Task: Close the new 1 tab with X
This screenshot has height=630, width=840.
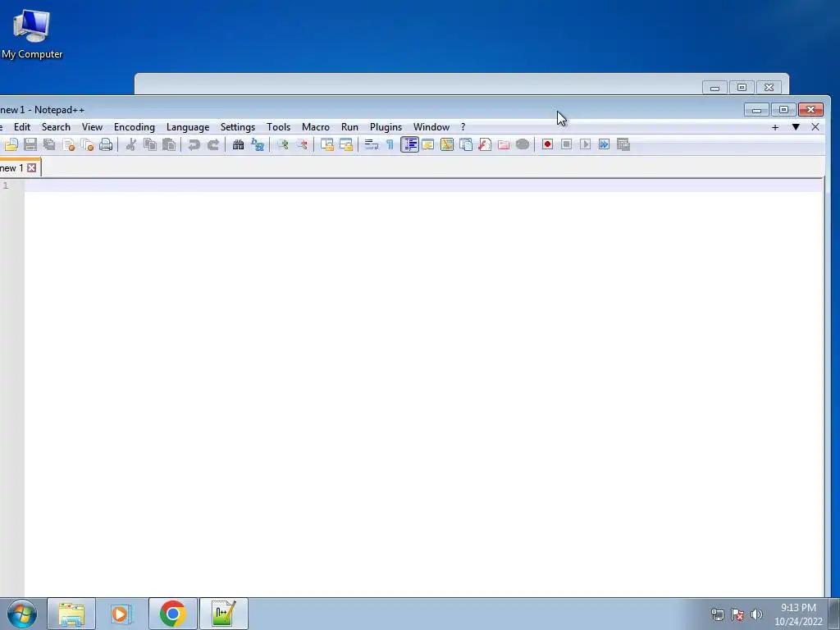Action: (x=32, y=168)
